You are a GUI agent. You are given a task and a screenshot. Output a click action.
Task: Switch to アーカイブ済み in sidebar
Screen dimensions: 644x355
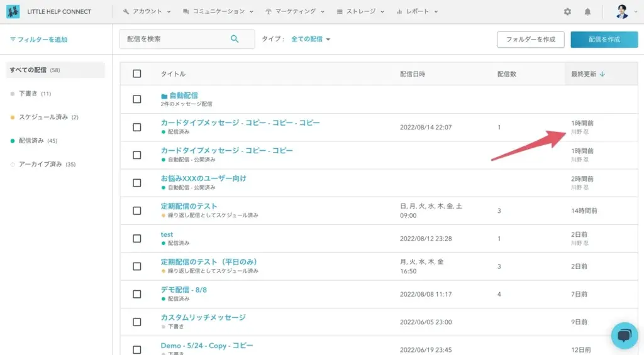coord(40,164)
